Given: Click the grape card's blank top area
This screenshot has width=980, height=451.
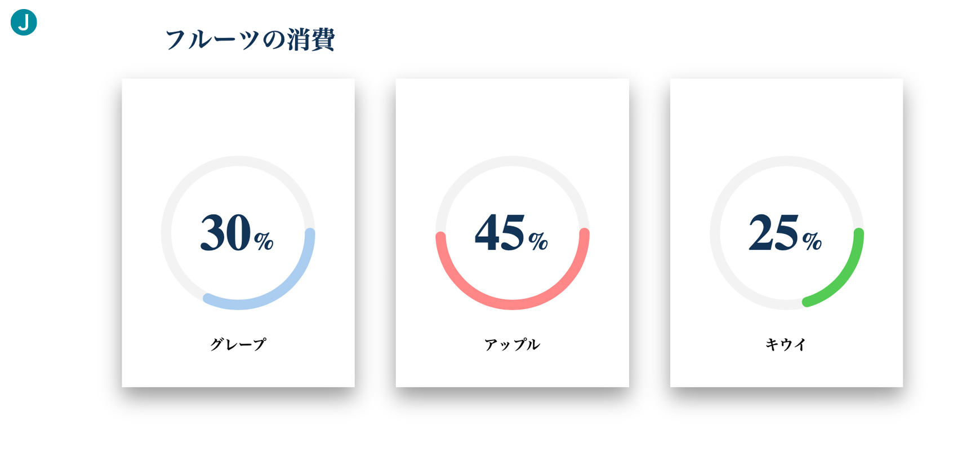Looking at the screenshot, I should click(x=238, y=116).
